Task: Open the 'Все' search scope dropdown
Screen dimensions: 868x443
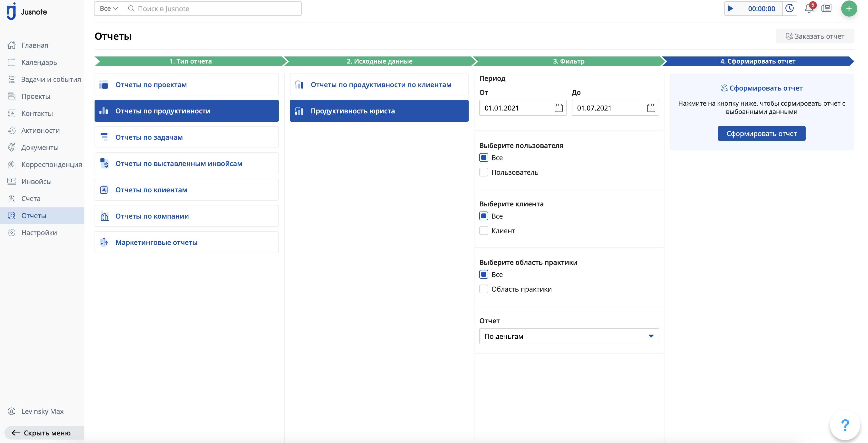Action: [109, 9]
